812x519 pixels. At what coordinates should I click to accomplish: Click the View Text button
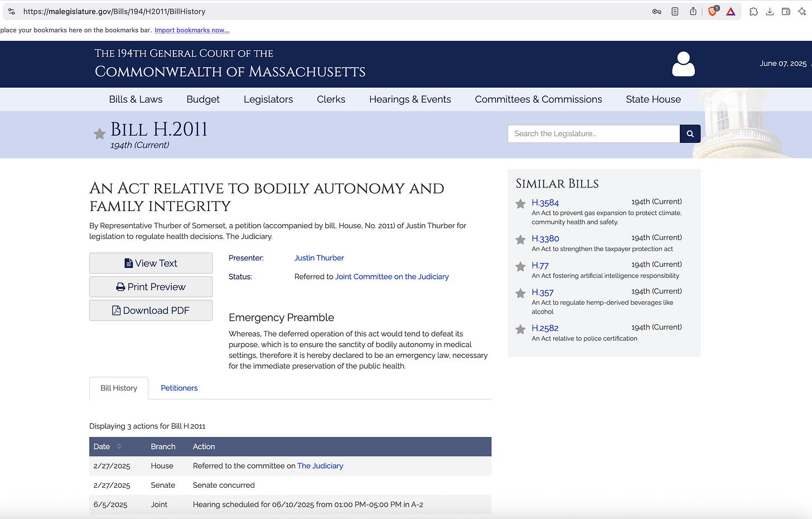[x=151, y=263]
